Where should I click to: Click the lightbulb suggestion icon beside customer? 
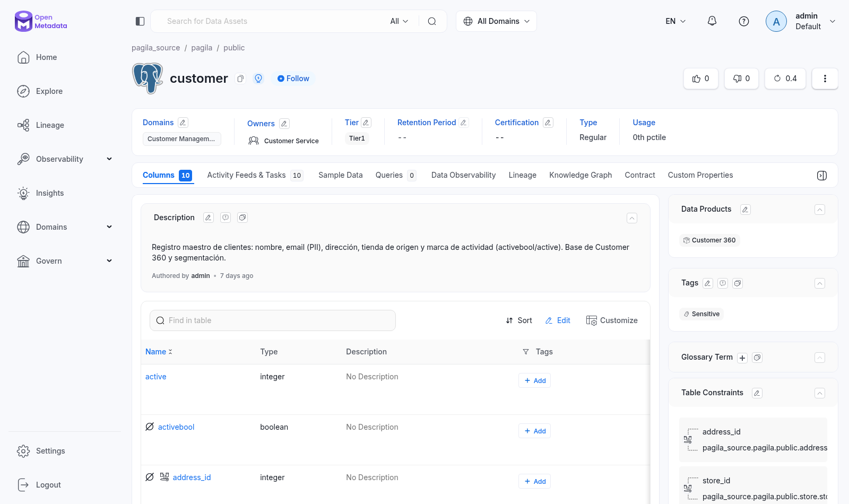(x=258, y=79)
